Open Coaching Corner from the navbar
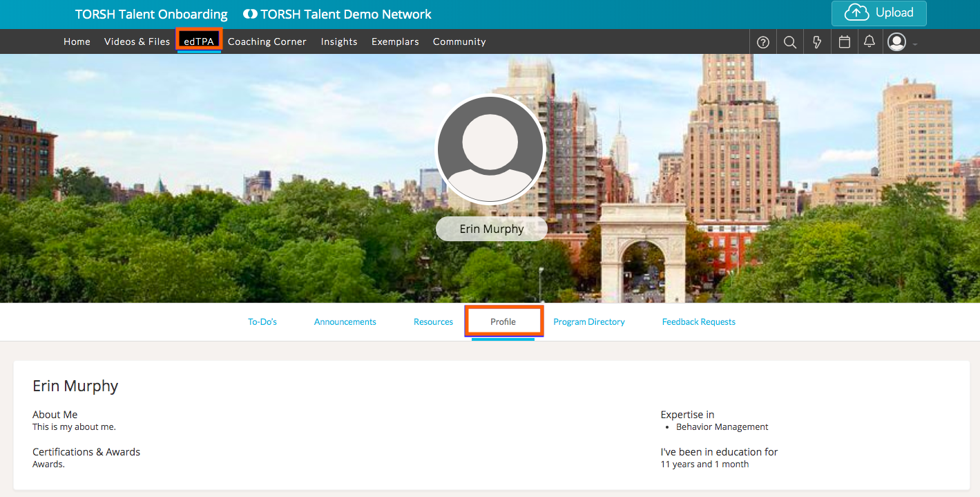The height and width of the screenshot is (497, 980). pyautogui.click(x=267, y=41)
